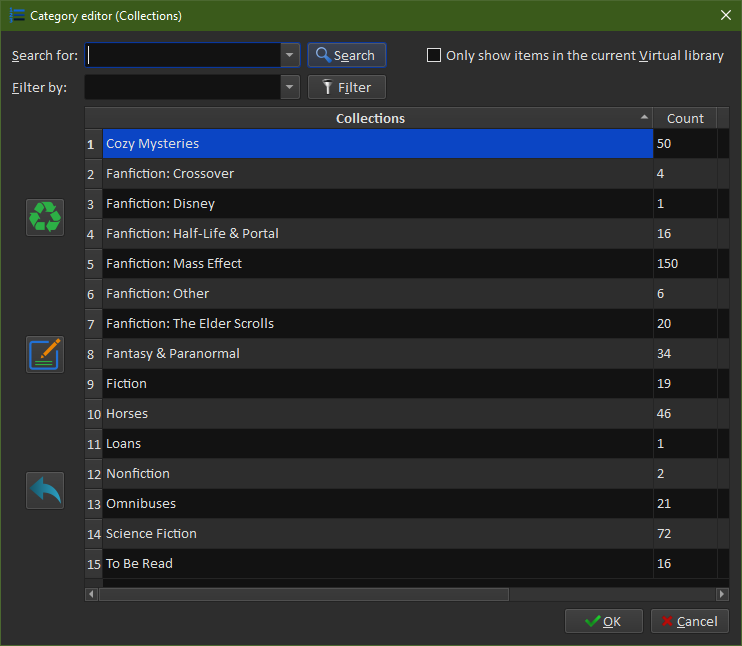Screen dimensions: 742x646
Task: Select the Loans collection
Action: click(x=378, y=443)
